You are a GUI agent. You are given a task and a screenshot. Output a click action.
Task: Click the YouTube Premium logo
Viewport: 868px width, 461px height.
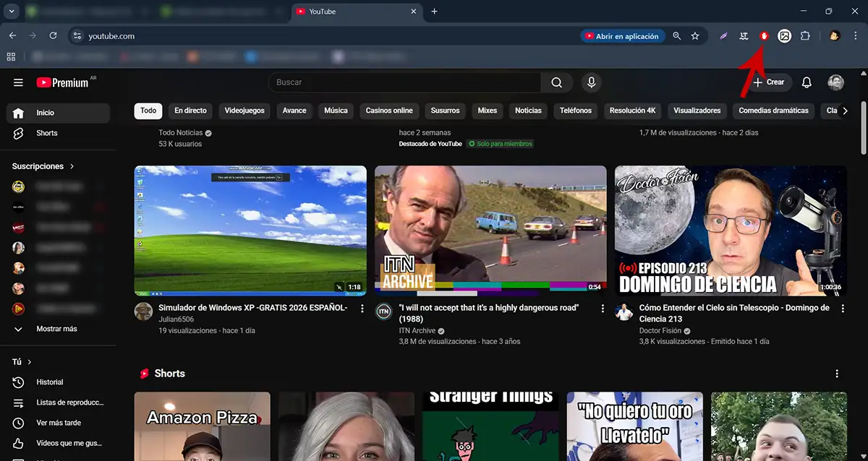64,82
